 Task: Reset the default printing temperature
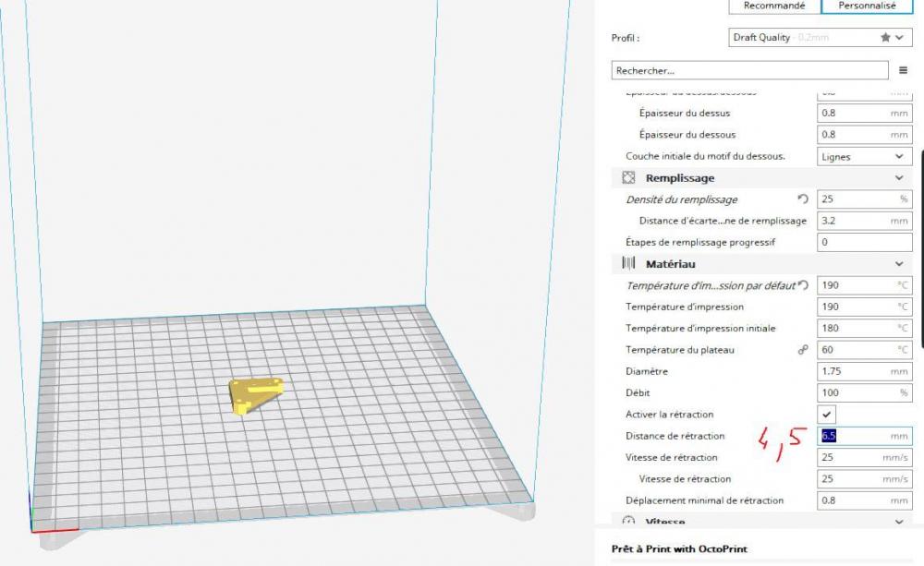(803, 285)
